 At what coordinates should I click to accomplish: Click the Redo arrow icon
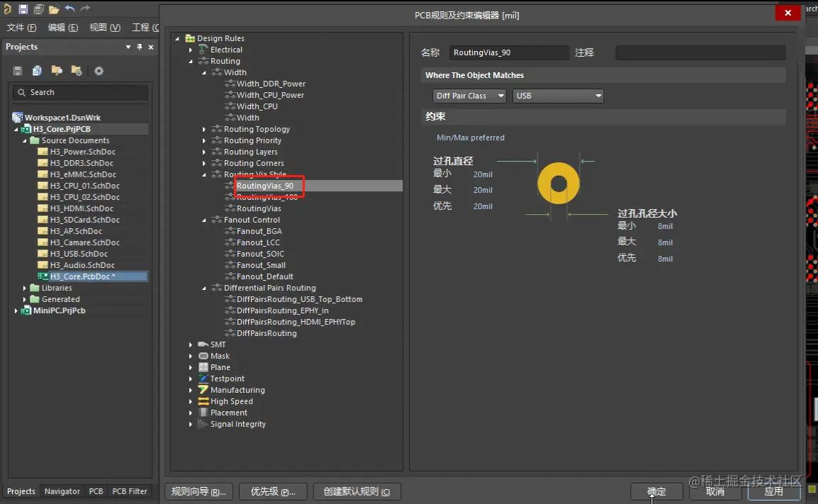click(85, 9)
